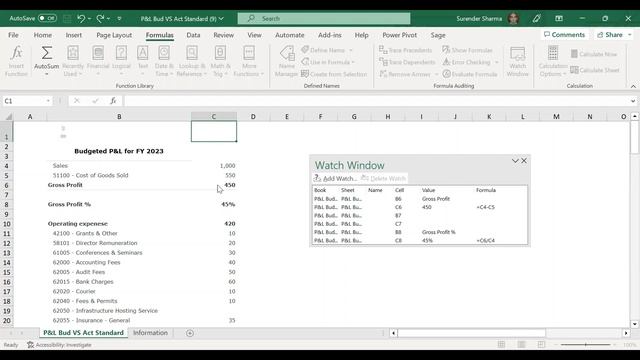
Task: Toggle Show Formulas
Action: click(x=467, y=50)
